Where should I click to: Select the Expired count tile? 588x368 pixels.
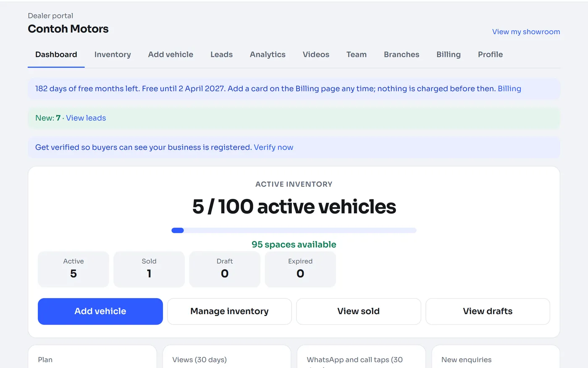300,269
